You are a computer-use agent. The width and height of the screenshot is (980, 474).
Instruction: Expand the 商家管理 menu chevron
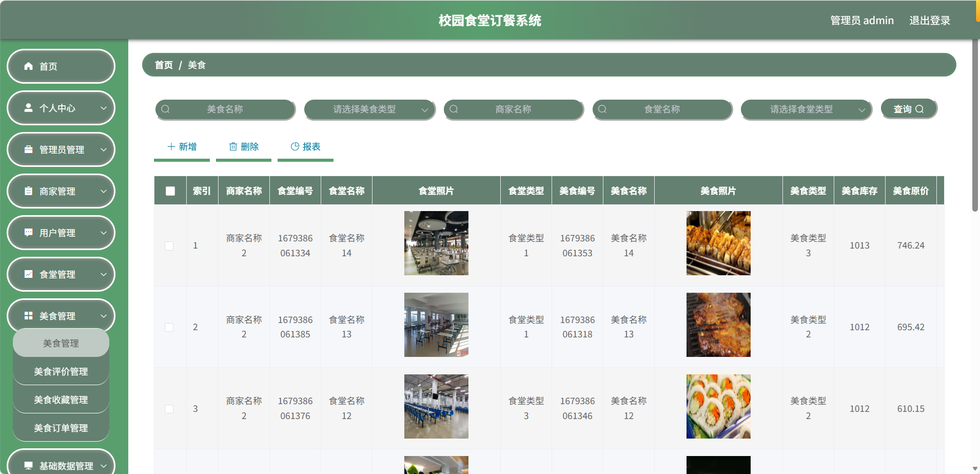(104, 191)
